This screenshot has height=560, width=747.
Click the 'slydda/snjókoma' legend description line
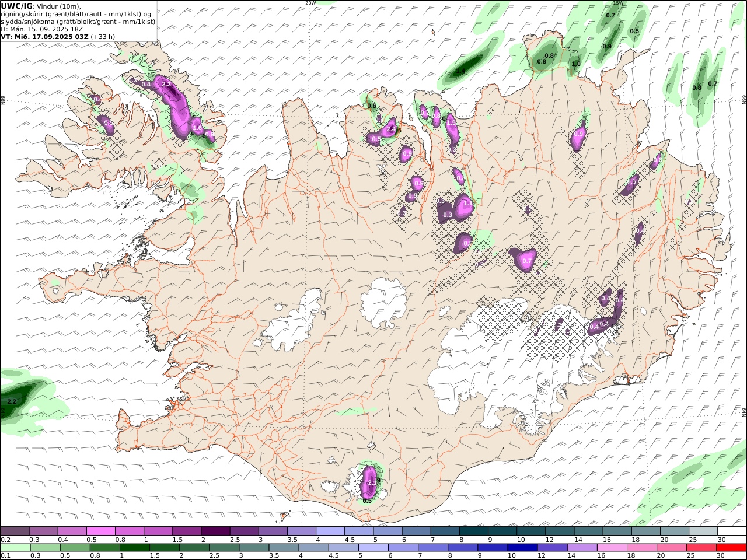tap(78, 22)
